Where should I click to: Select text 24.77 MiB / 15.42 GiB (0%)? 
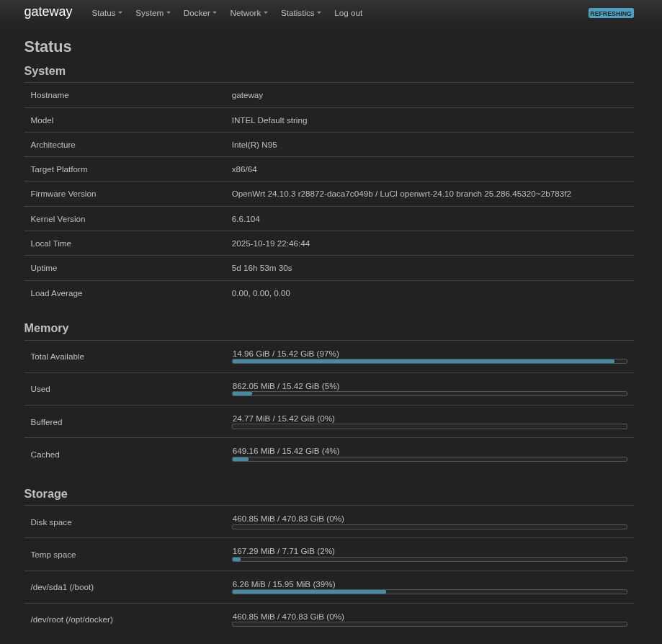pos(283,419)
